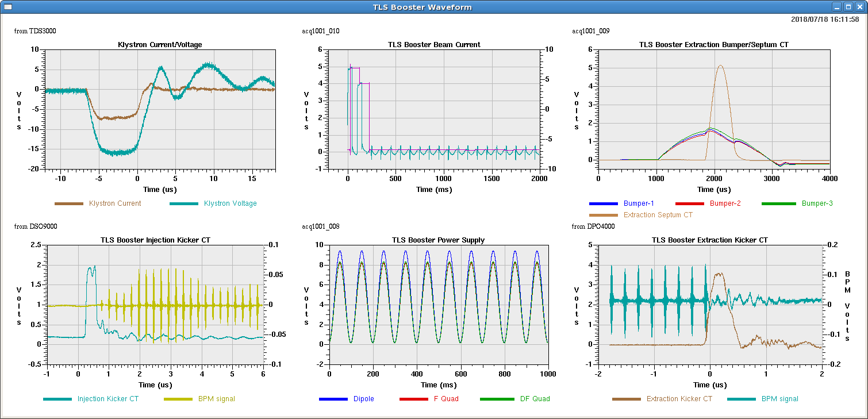Click the F Quad legend label
Viewport: 868px width, 419px height.
(446, 399)
